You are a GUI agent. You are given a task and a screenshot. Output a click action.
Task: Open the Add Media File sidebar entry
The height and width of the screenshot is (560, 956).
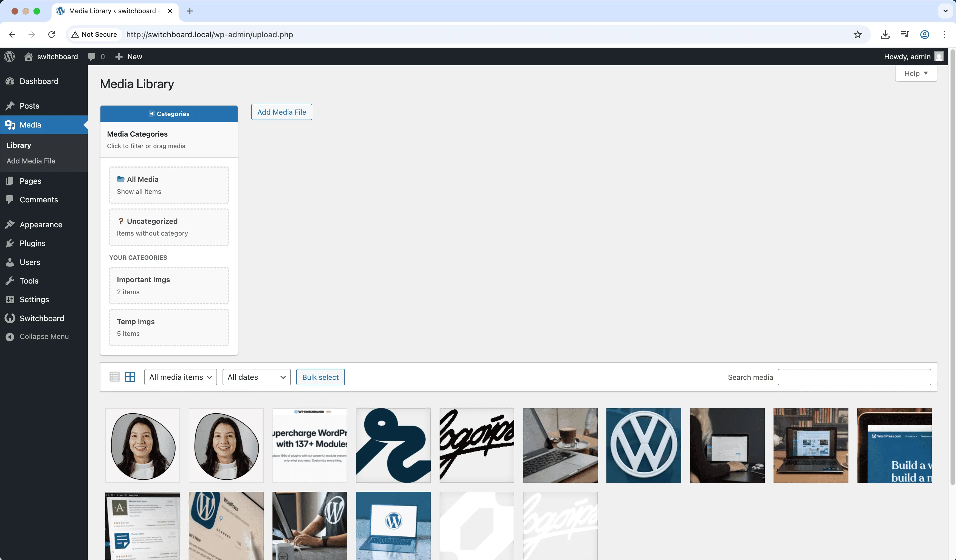31,161
